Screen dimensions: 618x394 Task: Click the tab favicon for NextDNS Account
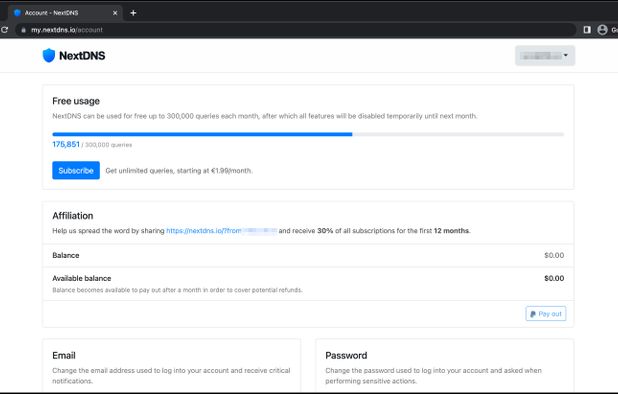17,13
